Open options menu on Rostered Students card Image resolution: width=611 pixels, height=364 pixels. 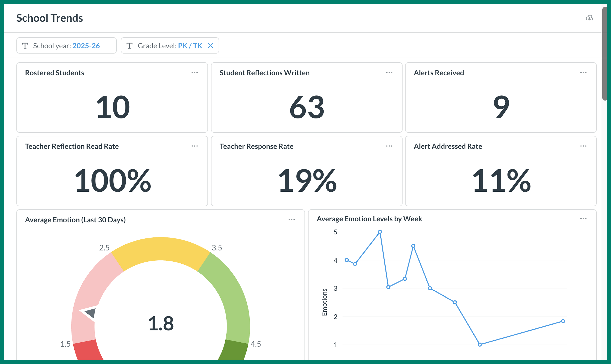pos(194,72)
